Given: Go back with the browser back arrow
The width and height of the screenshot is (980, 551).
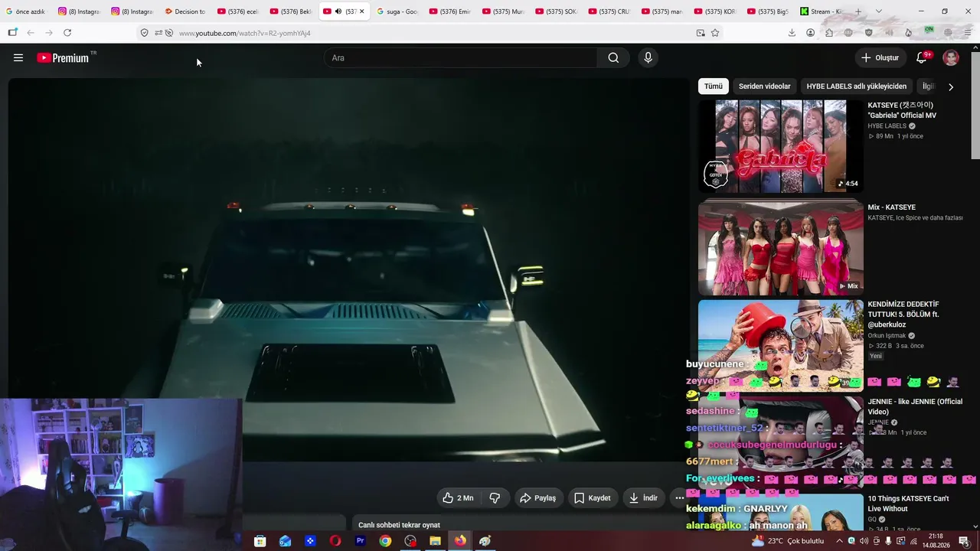Looking at the screenshot, I should pyautogui.click(x=31, y=33).
